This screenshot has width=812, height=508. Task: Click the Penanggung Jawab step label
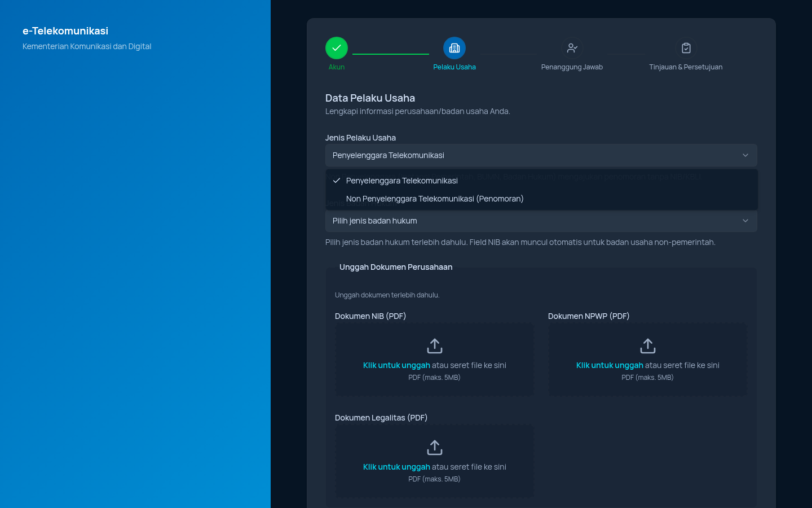[572, 67]
